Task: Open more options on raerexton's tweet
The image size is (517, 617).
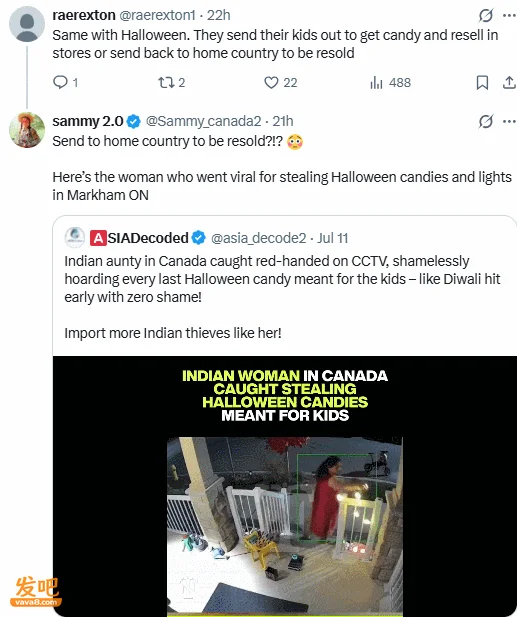Action: [510, 15]
